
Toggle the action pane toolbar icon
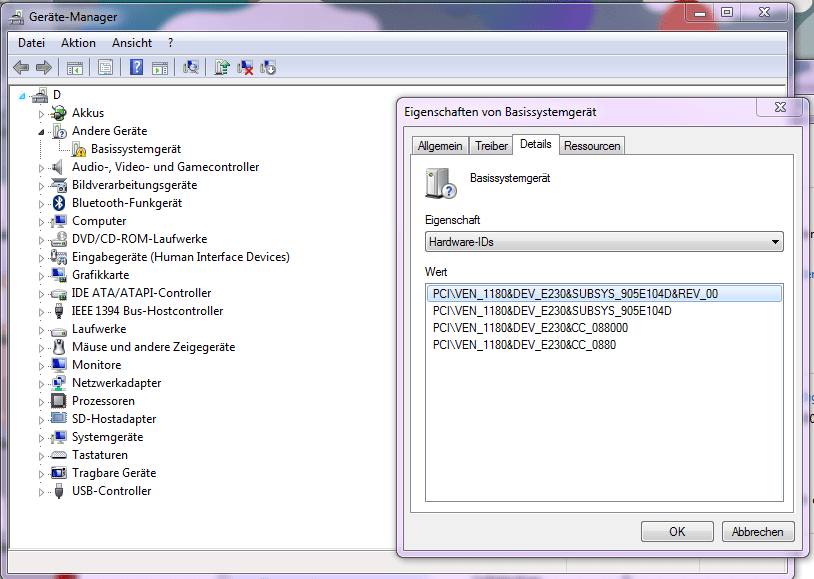click(x=160, y=68)
